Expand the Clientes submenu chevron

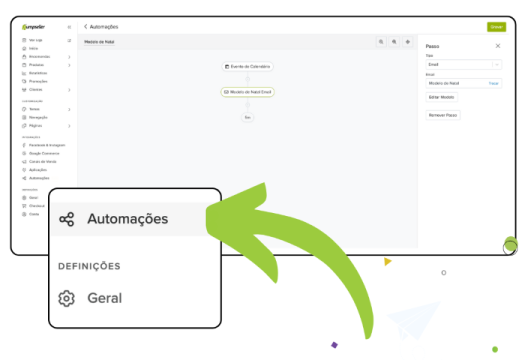69,90
